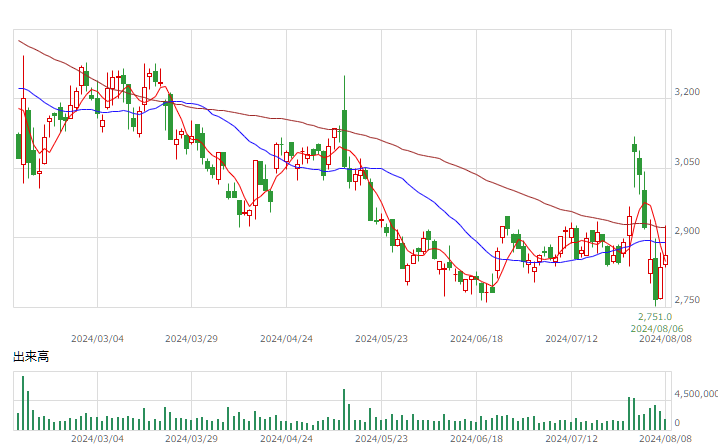Click the candlestick at the 2,751 low
718x448 pixels.
(655, 280)
